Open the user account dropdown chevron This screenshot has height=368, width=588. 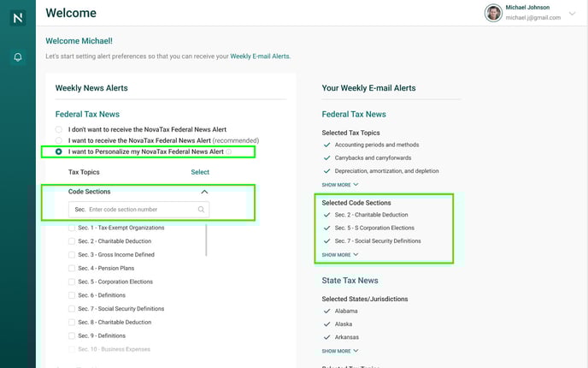(572, 14)
